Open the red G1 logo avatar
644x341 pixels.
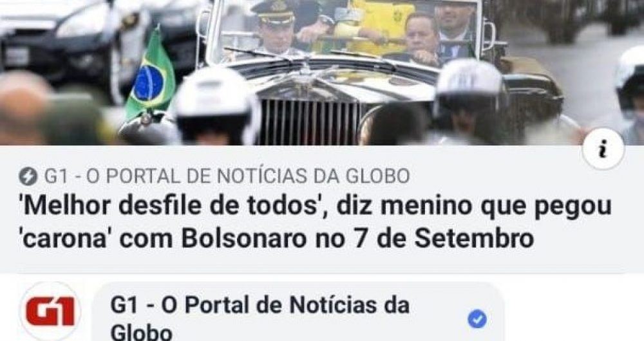pyautogui.click(x=50, y=312)
